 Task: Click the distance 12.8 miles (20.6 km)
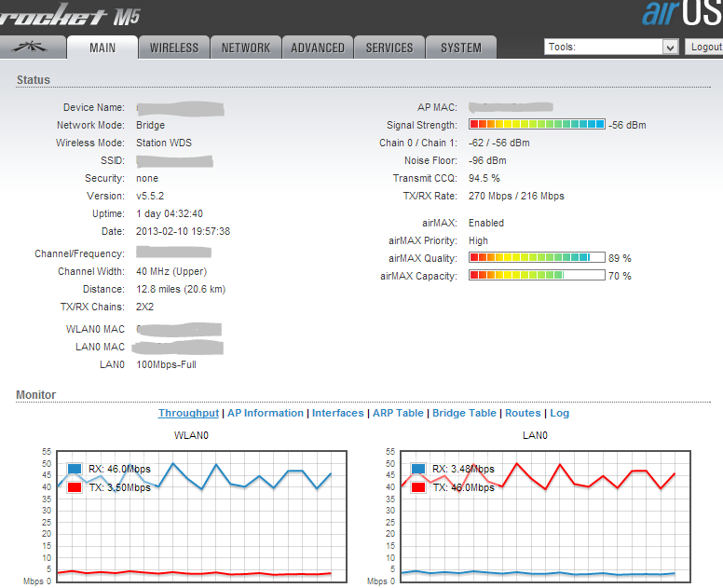[181, 289]
